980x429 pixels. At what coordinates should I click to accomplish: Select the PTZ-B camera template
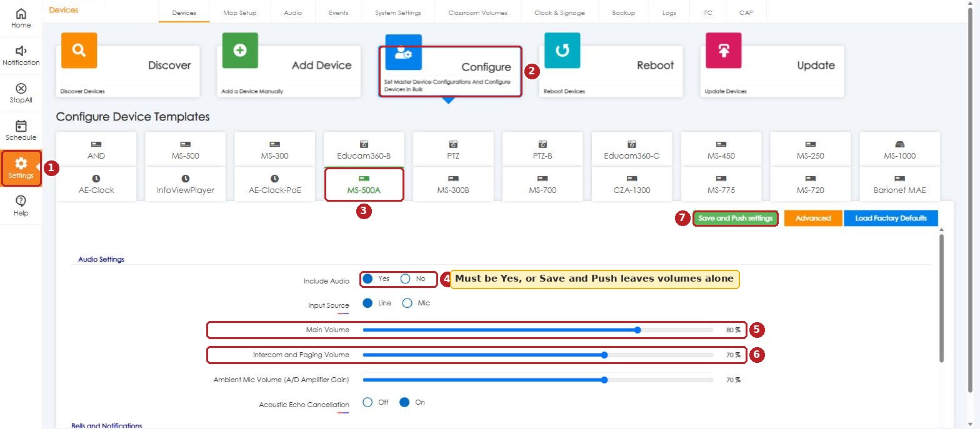pos(542,150)
